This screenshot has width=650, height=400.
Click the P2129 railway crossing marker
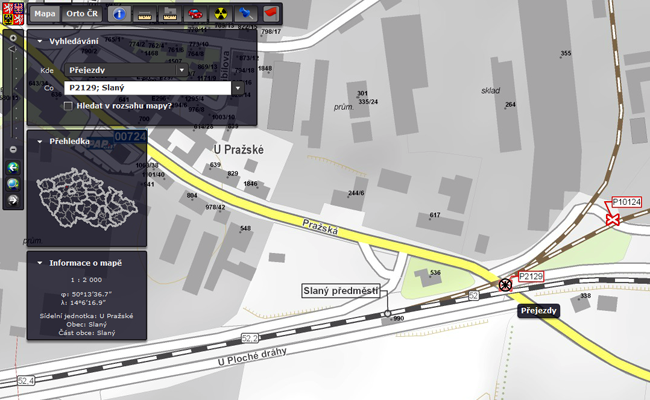tap(506, 285)
